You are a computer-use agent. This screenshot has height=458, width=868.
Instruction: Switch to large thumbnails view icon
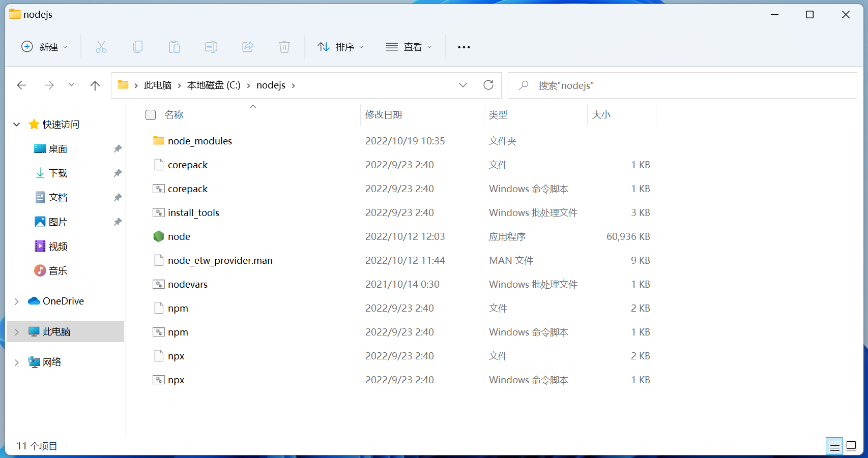point(851,446)
